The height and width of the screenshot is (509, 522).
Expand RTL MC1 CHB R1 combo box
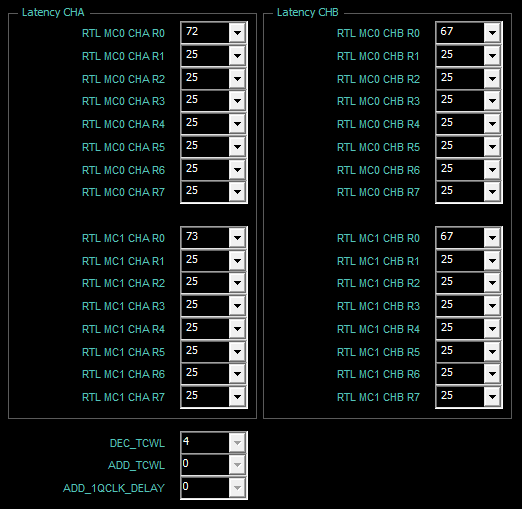coord(492,261)
